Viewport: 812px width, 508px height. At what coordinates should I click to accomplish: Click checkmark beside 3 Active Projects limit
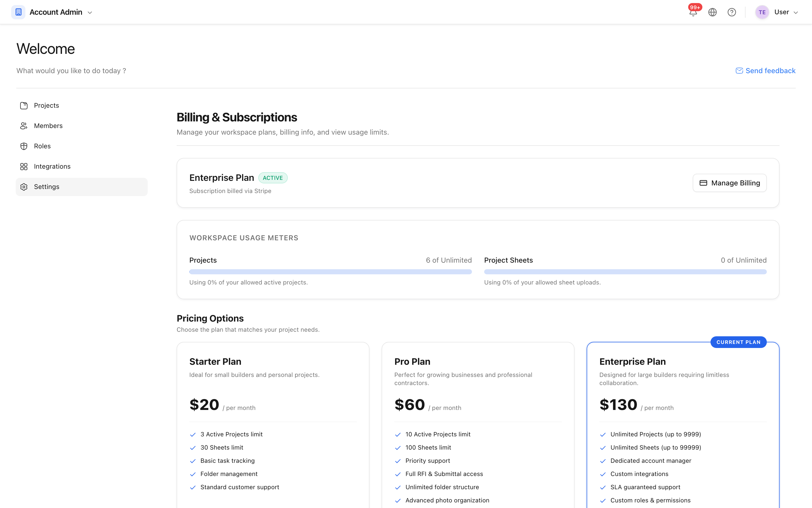(x=193, y=435)
